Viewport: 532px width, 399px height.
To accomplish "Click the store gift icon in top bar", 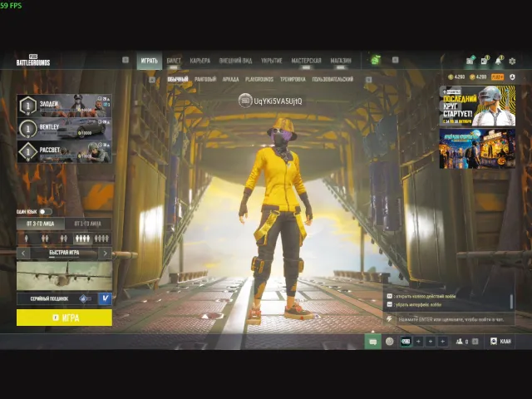I will 470,61.
